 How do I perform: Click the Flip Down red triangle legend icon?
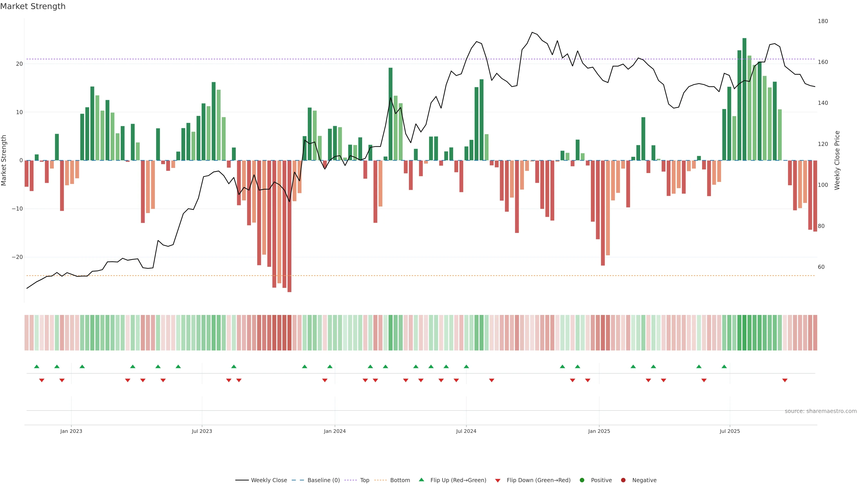tap(498, 480)
